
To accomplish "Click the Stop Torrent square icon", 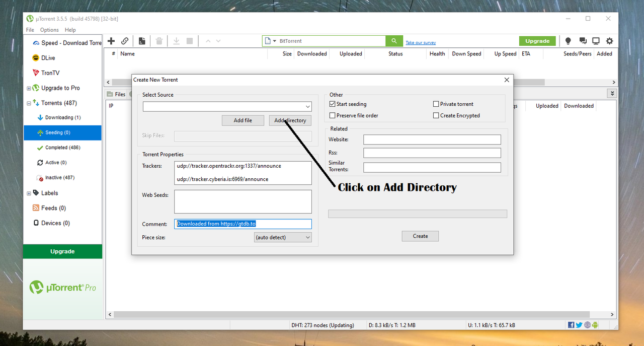I will [x=190, y=41].
